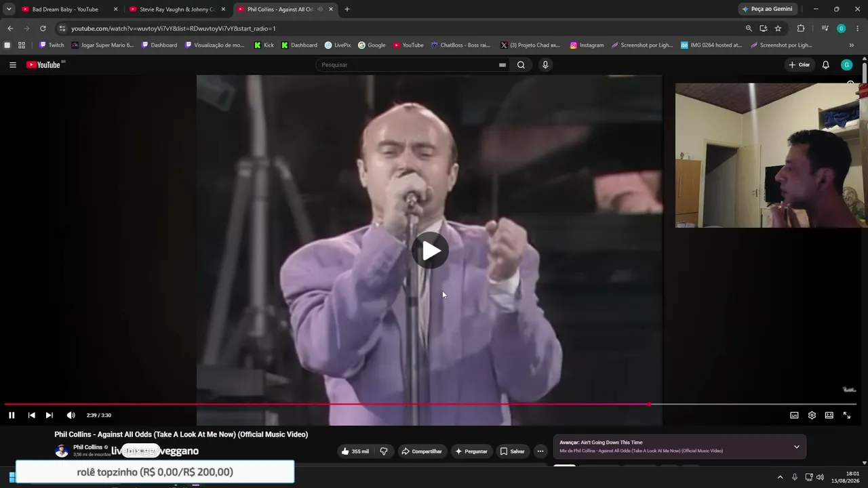
Task: View site information icon in address bar
Action: 62,28
